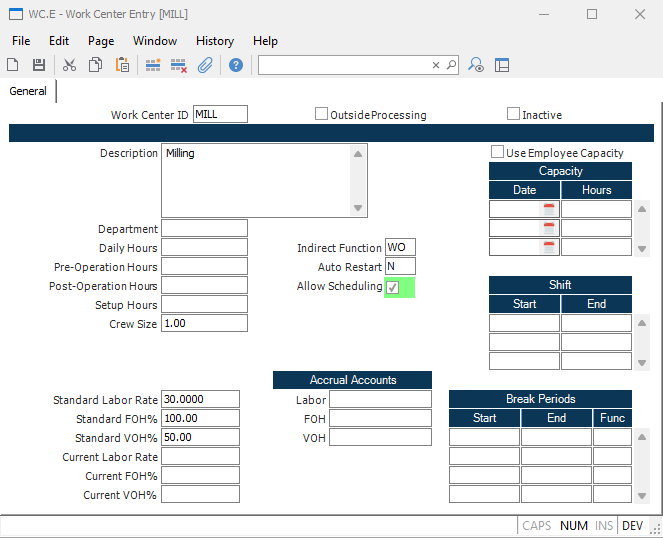Check the Inactive checkbox
The width and height of the screenshot is (663, 538).
[x=514, y=114]
